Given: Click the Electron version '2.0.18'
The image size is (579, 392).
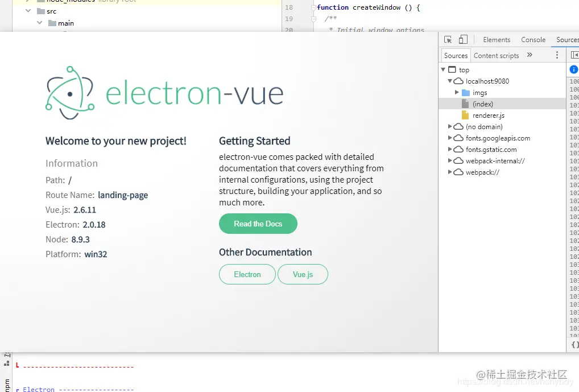Looking at the screenshot, I should 94,225.
